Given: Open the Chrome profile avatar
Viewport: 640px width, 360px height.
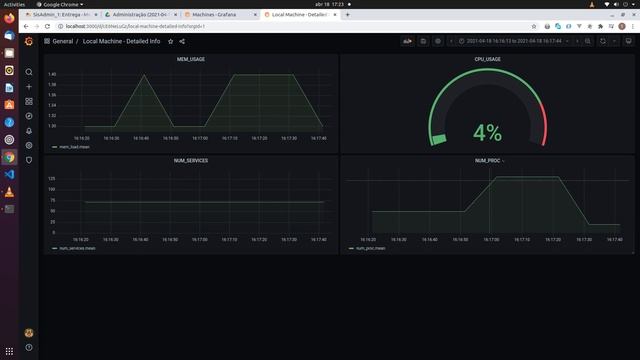Looking at the screenshot, I should click(x=622, y=27).
